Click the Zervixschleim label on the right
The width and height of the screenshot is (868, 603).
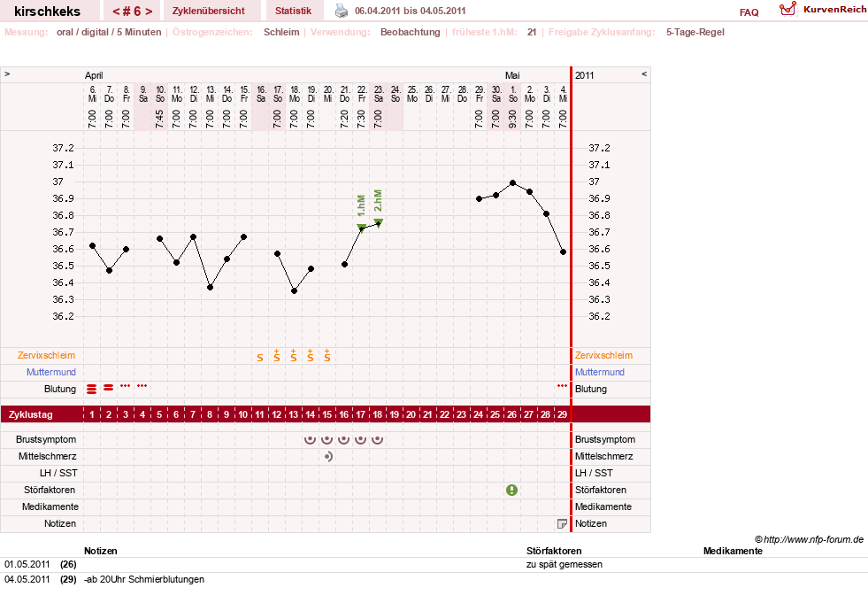[x=603, y=355]
